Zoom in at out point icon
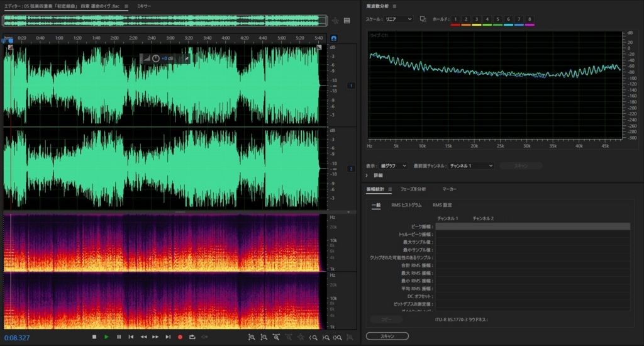Viewport: 644px width, 346px height. tap(325, 337)
